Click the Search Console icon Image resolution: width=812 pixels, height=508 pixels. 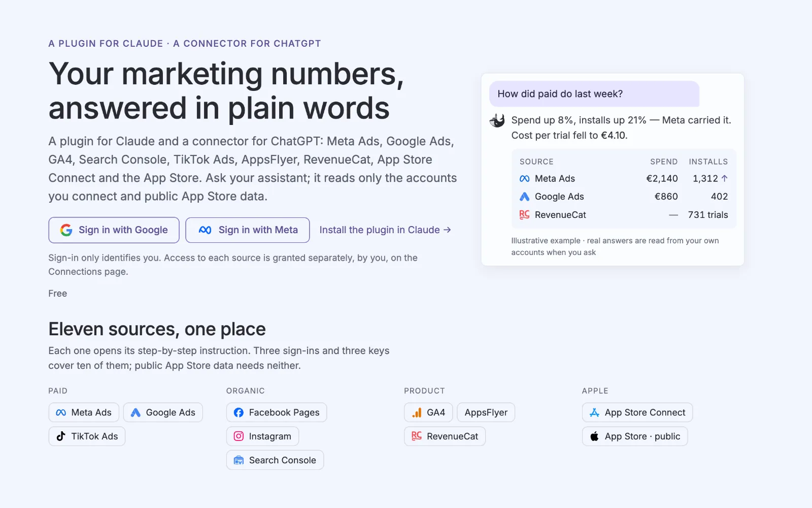pyautogui.click(x=239, y=460)
